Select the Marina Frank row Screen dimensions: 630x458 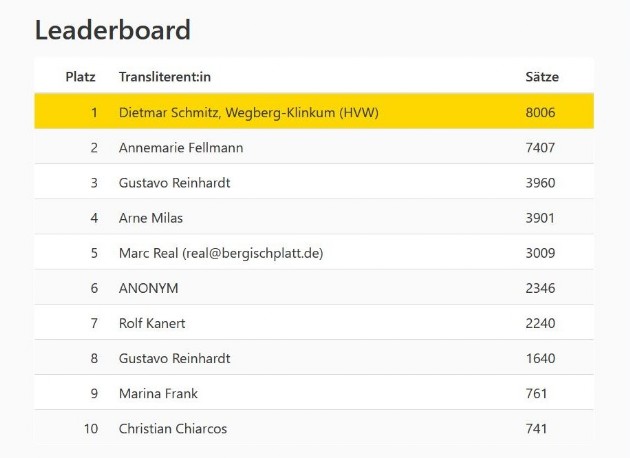pos(314,393)
